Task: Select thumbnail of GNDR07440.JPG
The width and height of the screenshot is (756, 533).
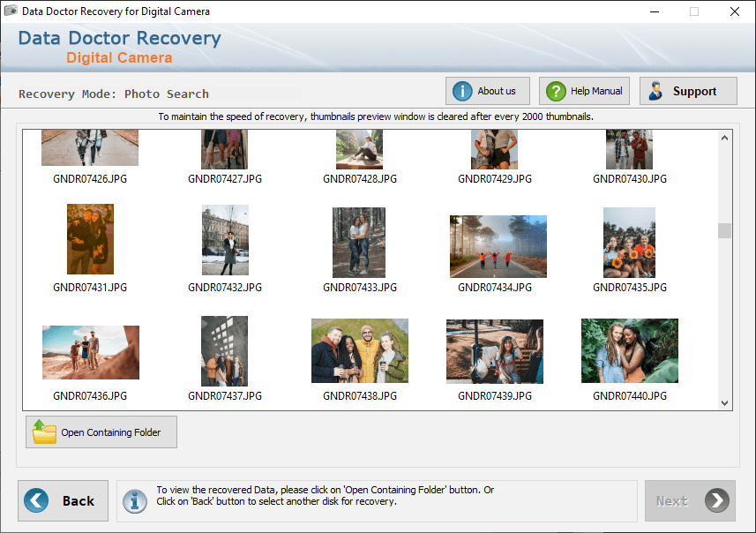Action: click(x=630, y=350)
